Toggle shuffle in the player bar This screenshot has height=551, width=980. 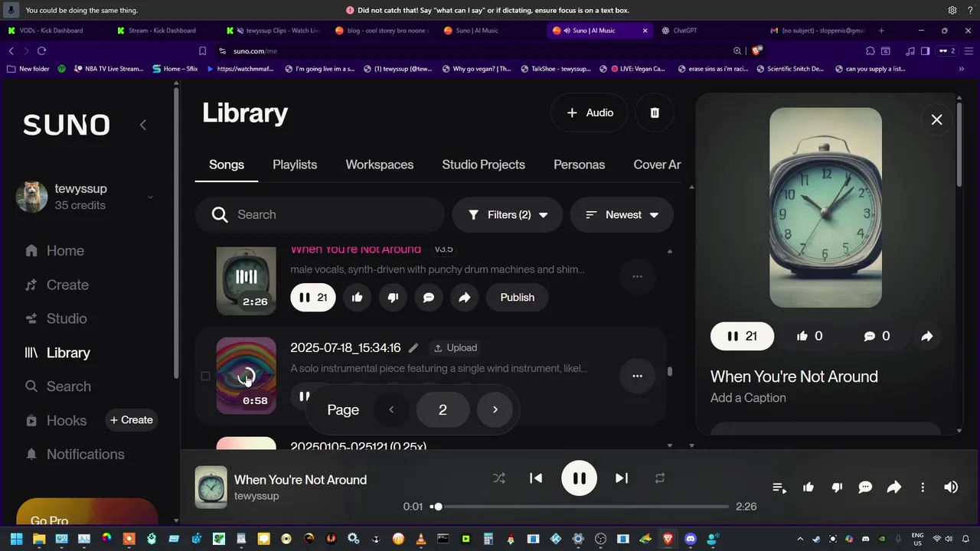pos(499,478)
